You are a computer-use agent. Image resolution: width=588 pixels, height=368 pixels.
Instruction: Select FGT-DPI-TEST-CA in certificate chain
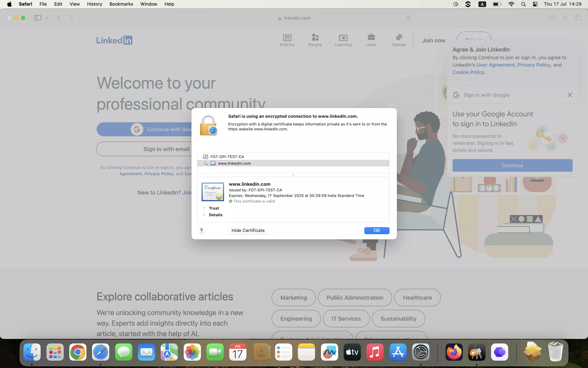293,156
